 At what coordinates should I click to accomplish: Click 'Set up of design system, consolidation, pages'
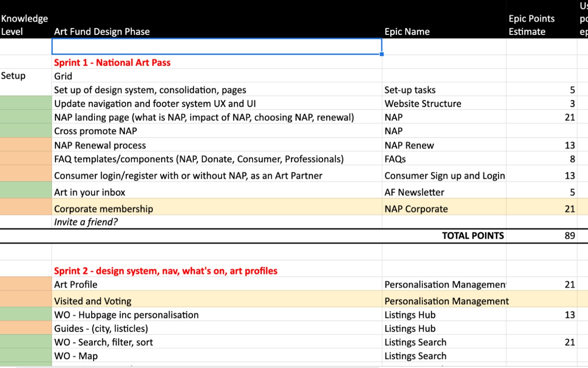[x=217, y=90]
